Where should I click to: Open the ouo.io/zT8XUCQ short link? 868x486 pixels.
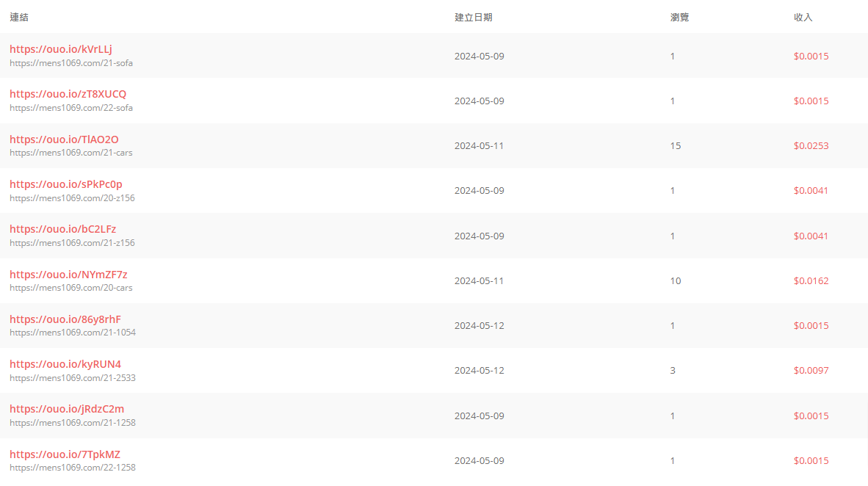pos(68,94)
